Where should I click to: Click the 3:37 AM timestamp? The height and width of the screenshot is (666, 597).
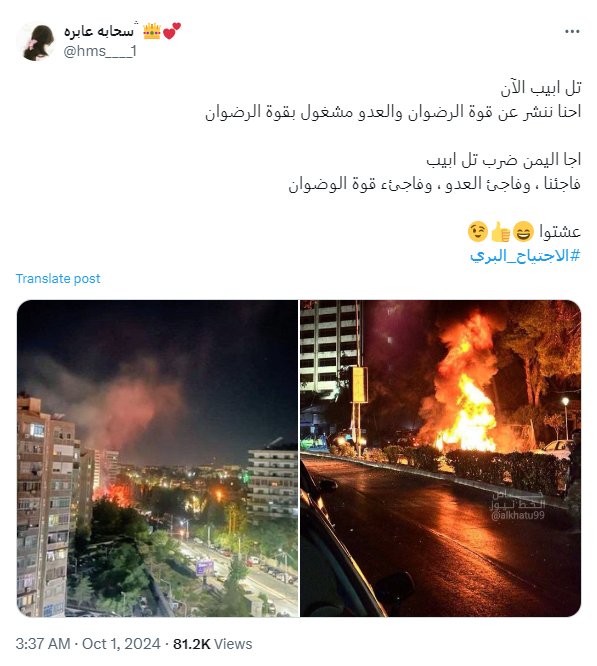(x=42, y=644)
